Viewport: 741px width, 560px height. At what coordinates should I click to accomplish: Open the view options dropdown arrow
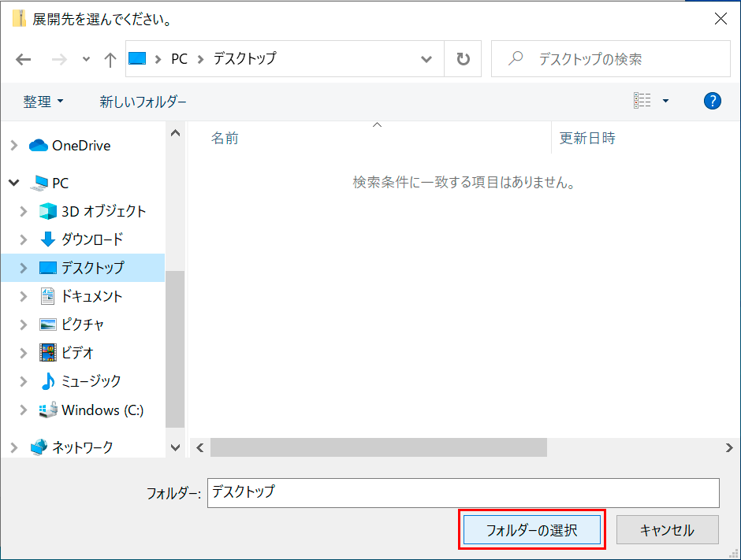click(x=665, y=101)
